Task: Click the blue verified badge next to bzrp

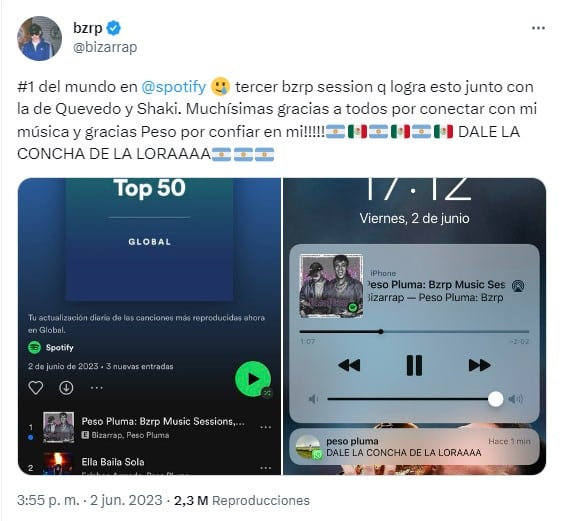Action: [x=114, y=28]
